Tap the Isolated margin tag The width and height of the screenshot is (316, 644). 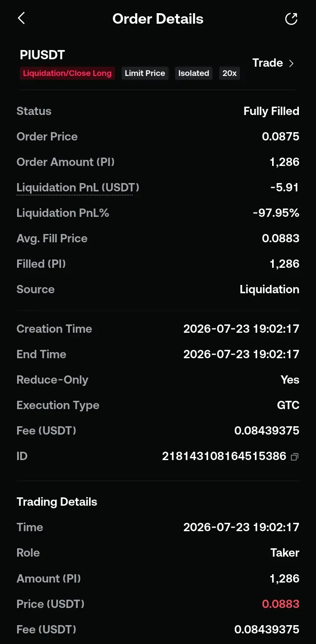(x=194, y=73)
